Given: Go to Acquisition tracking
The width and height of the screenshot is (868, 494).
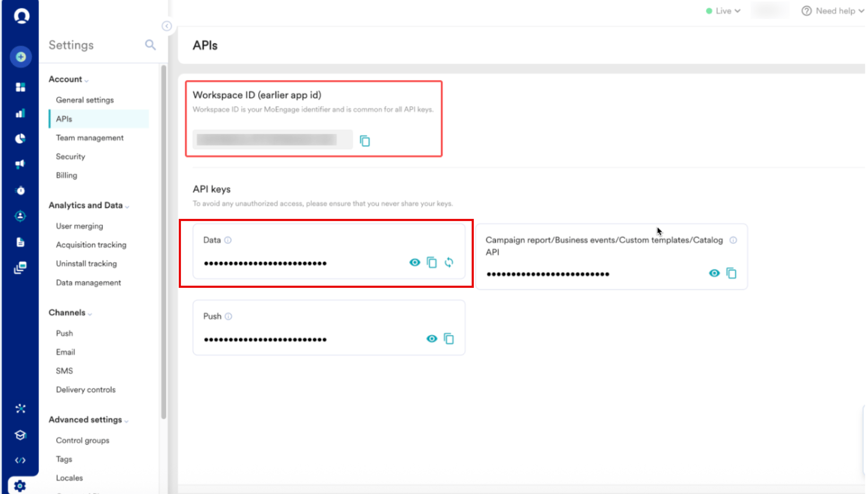Looking at the screenshot, I should click(x=91, y=245).
